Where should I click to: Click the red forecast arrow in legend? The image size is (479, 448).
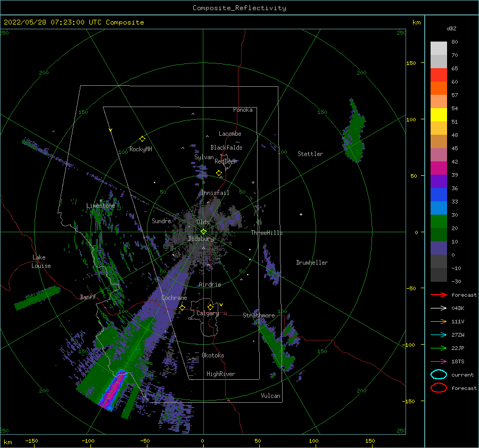coord(439,295)
